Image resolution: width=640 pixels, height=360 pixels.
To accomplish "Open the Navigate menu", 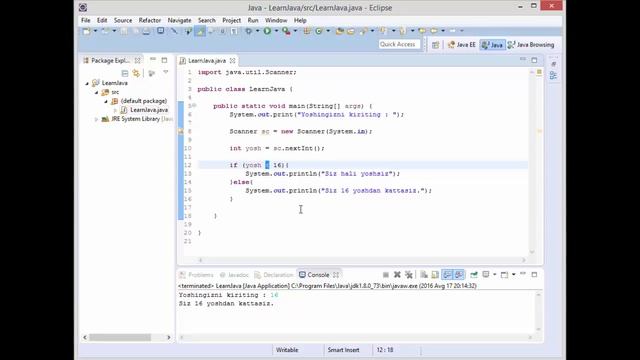I will click(179, 20).
